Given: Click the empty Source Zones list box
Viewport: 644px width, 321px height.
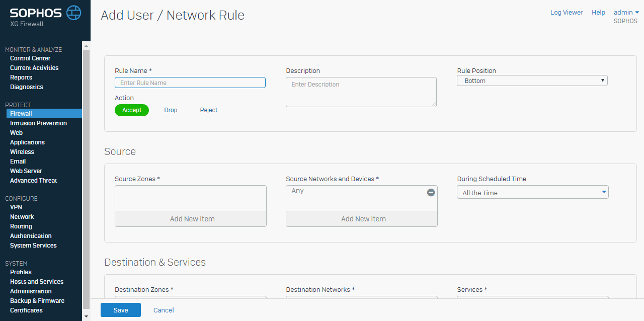Looking at the screenshot, I should (191, 198).
